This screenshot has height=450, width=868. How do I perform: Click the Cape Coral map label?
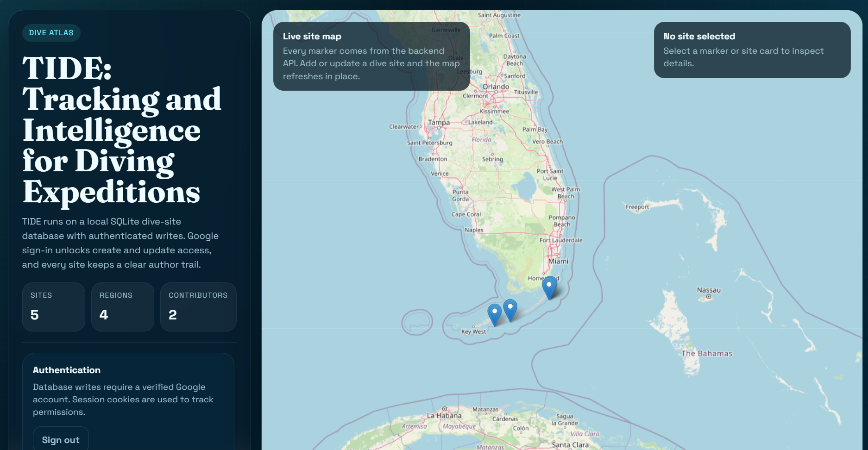point(466,214)
